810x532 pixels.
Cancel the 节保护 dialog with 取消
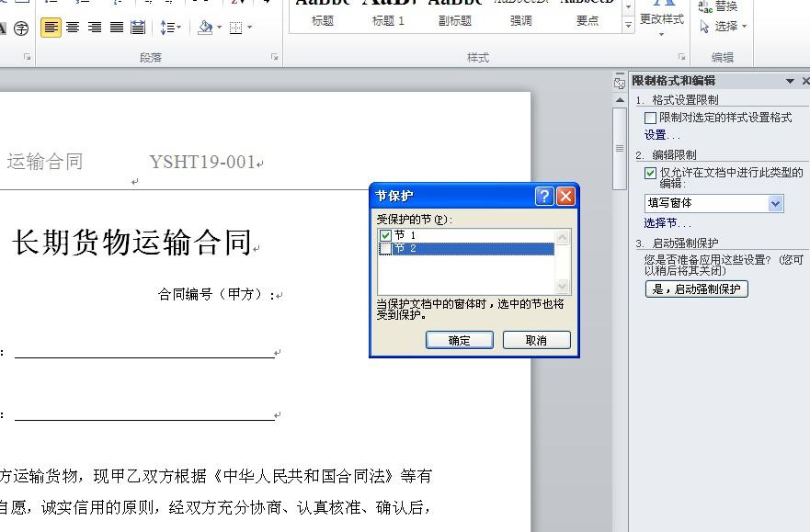(536, 341)
